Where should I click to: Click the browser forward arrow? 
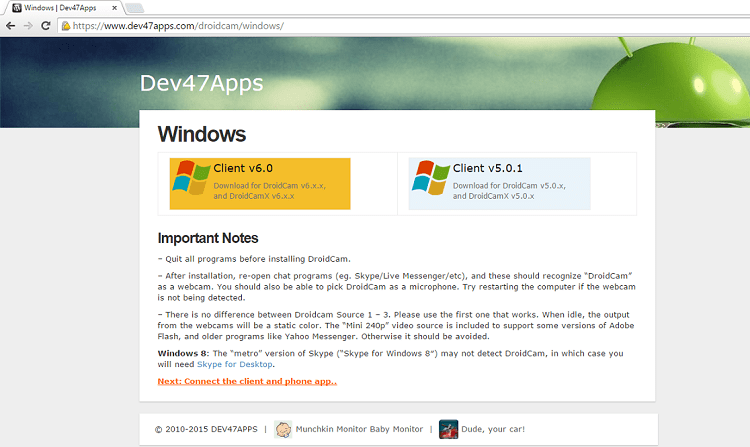pyautogui.click(x=28, y=26)
